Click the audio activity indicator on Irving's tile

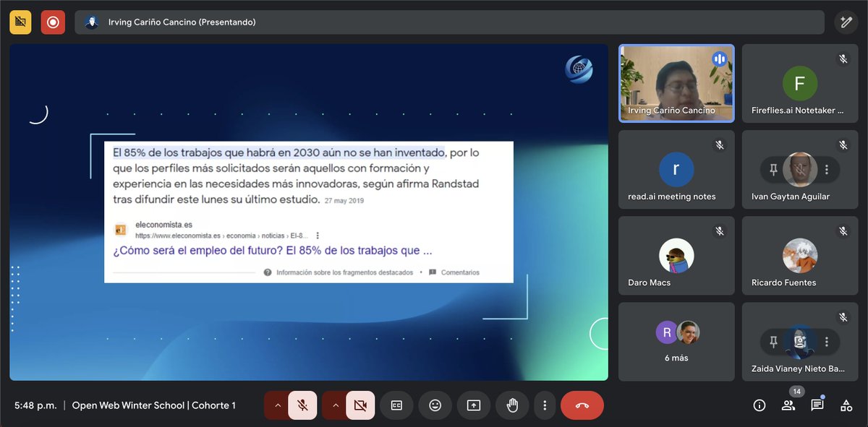coord(719,59)
